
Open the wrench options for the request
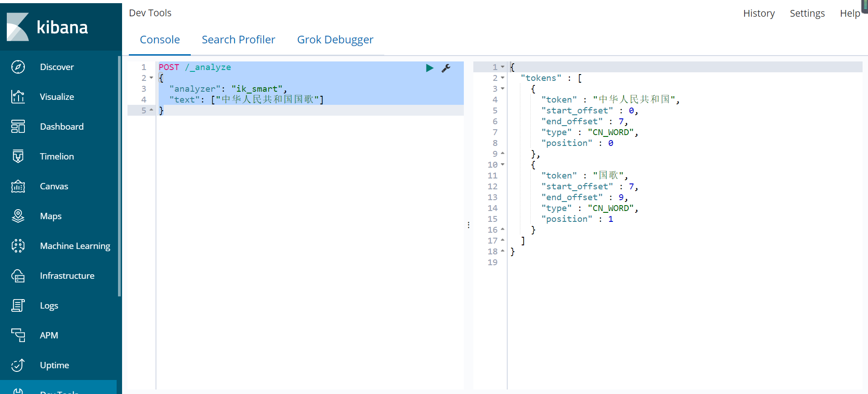pyautogui.click(x=446, y=68)
